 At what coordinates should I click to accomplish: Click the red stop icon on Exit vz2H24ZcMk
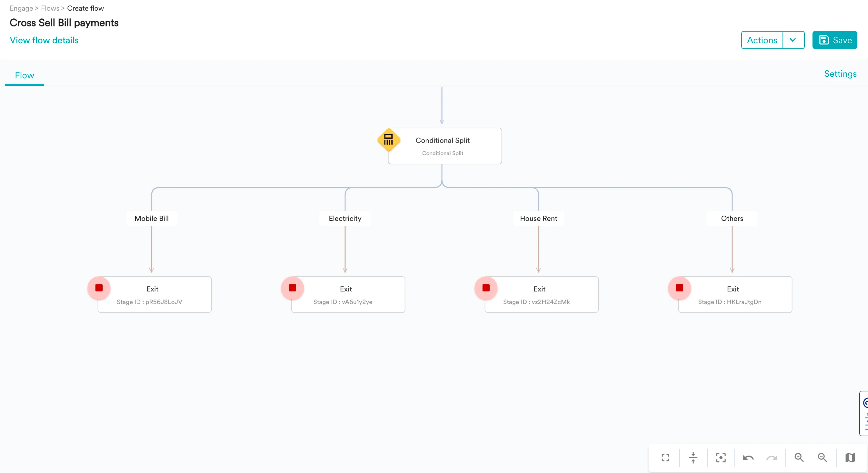click(x=486, y=288)
